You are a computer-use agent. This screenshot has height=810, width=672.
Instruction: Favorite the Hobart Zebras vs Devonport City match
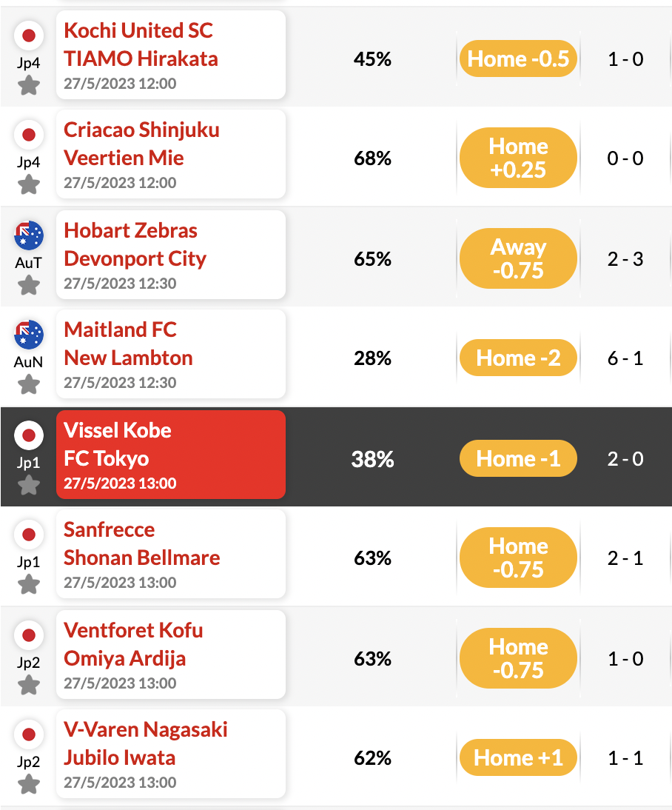[x=29, y=285]
